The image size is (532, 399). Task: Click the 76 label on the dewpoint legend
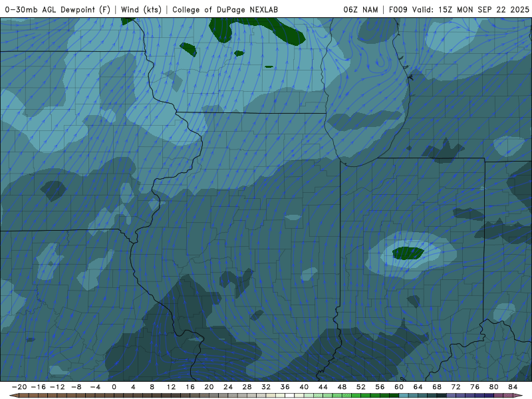point(475,387)
